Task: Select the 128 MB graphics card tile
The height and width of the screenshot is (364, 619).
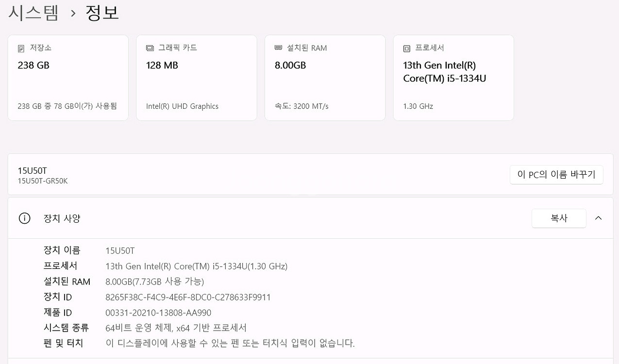Action: tap(196, 78)
